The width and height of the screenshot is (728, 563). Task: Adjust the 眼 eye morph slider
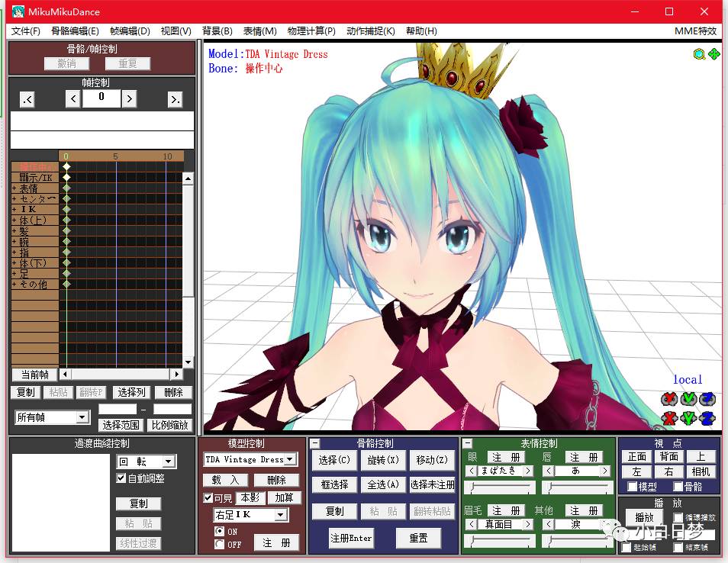tap(501, 487)
